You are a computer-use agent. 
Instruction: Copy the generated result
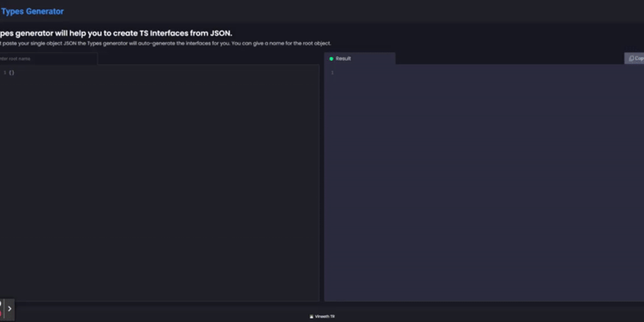[x=635, y=58]
